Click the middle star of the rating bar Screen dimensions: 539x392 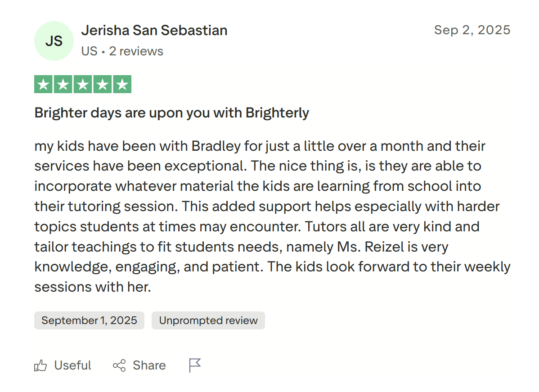pyautogui.click(x=83, y=84)
